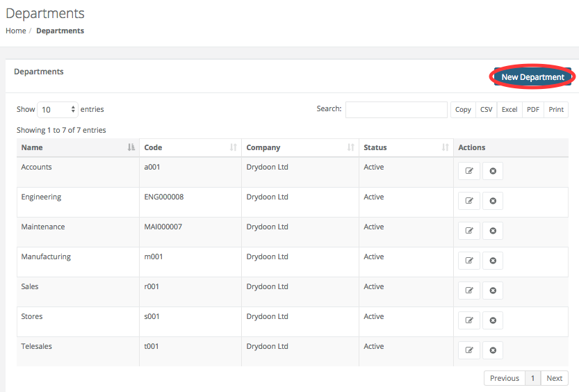Sort table by Company column
This screenshot has height=392, width=579.
[x=300, y=147]
